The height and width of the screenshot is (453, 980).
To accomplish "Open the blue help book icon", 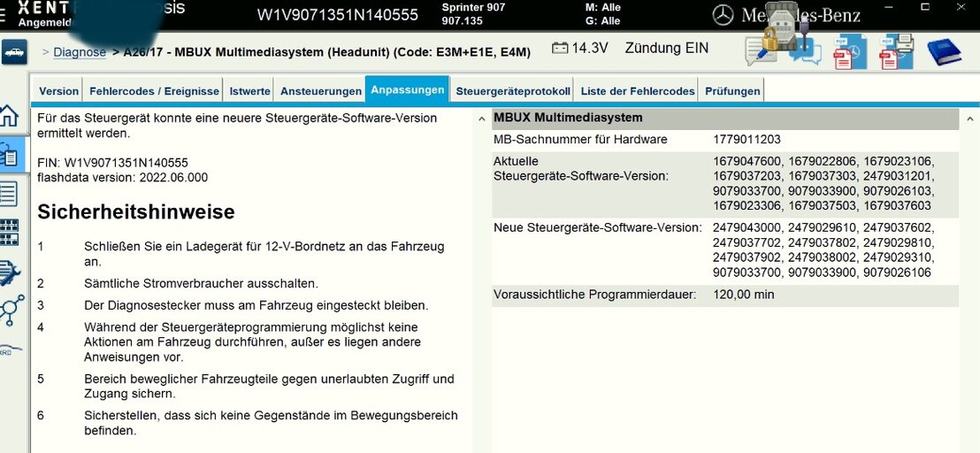I will 944,52.
